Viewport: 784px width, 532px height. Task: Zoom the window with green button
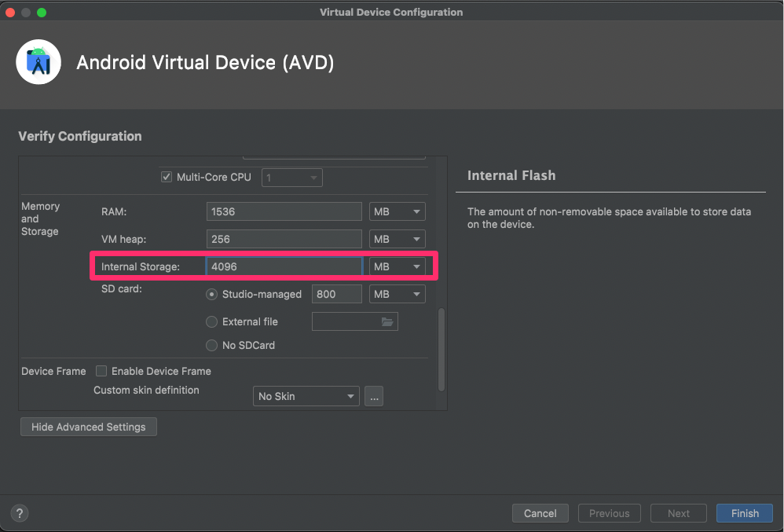coord(42,12)
